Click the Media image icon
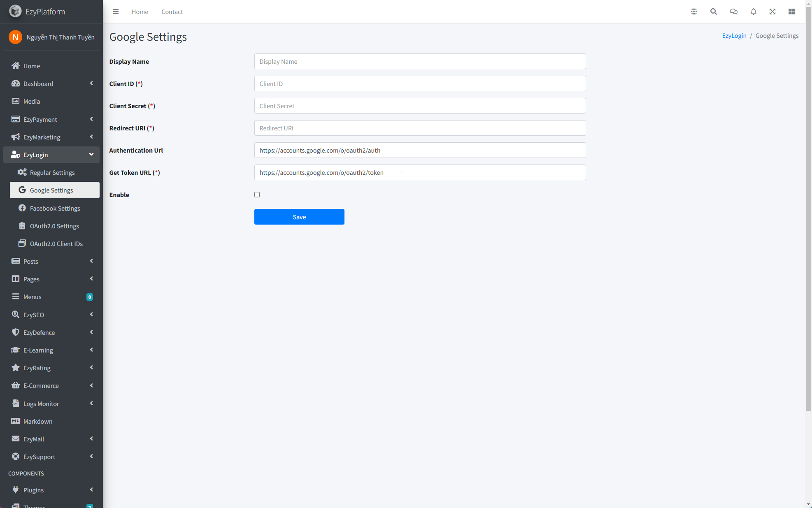Screen dimensions: 812x508 coord(16,101)
